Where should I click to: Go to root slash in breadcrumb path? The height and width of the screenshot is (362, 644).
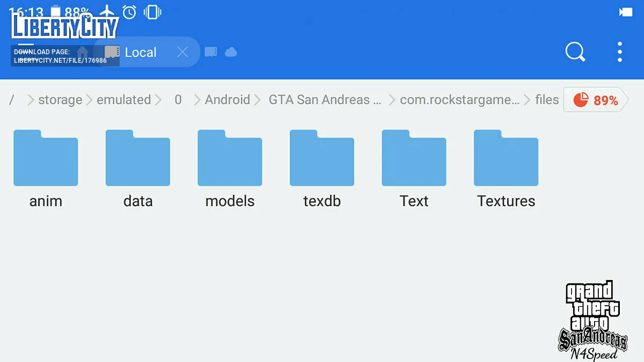pos(12,100)
